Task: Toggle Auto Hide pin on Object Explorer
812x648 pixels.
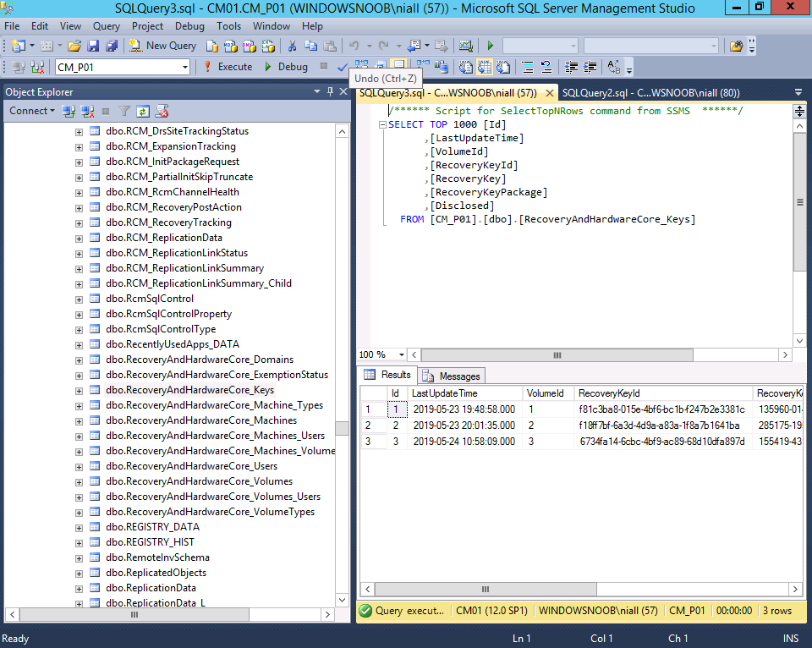Action: coord(330,91)
